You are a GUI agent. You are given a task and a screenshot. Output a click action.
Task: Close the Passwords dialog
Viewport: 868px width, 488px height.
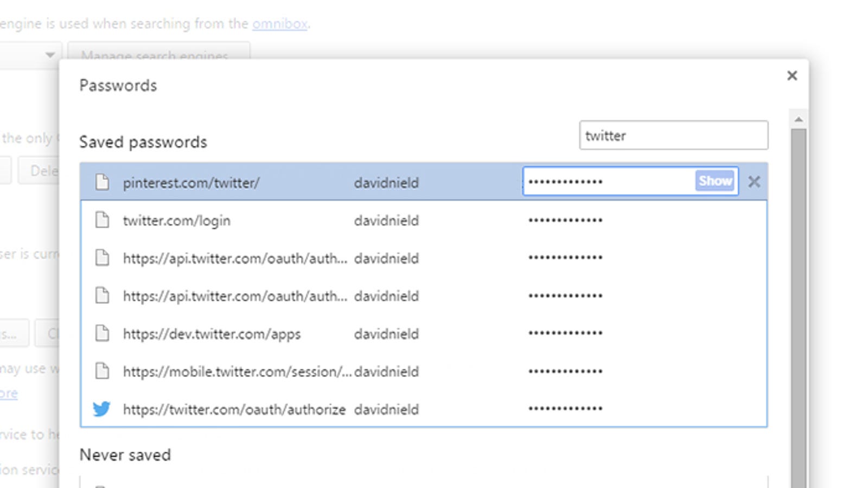pyautogui.click(x=792, y=75)
